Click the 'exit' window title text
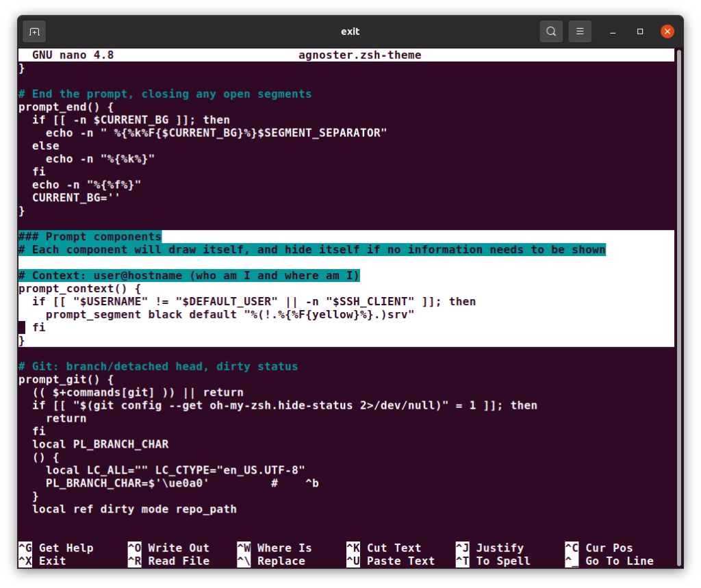The image size is (701, 588). [x=350, y=31]
